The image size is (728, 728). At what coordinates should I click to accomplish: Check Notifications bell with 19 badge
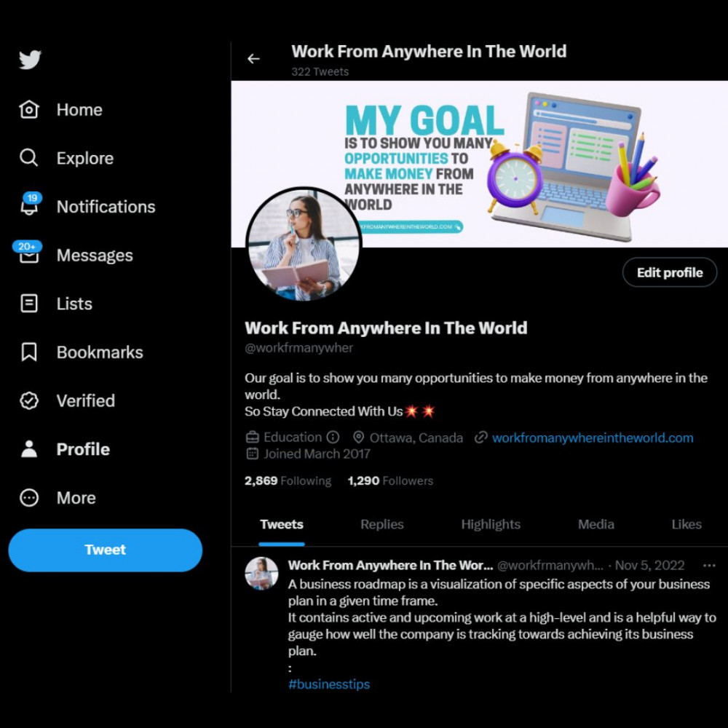[x=30, y=205]
